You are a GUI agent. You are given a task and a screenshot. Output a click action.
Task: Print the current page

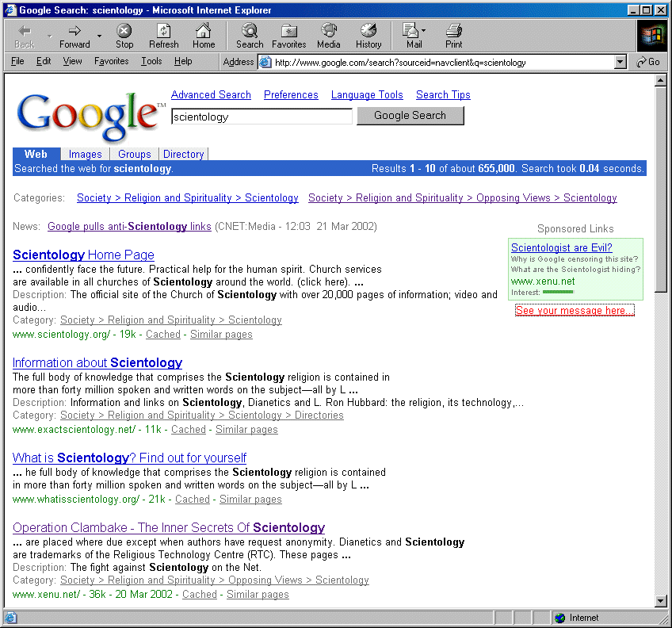(x=454, y=36)
